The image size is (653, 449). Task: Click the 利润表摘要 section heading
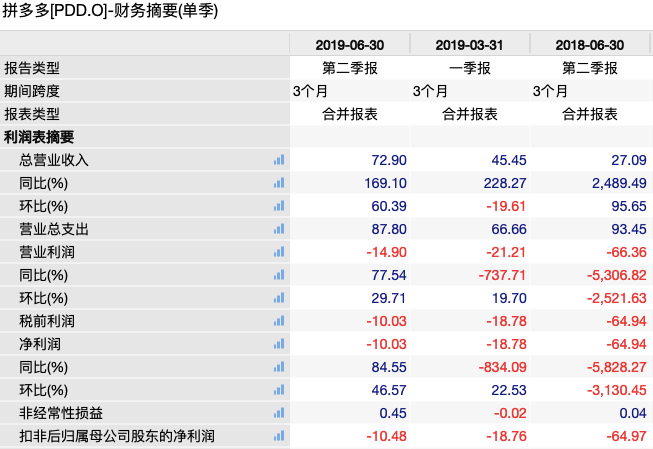(39, 137)
